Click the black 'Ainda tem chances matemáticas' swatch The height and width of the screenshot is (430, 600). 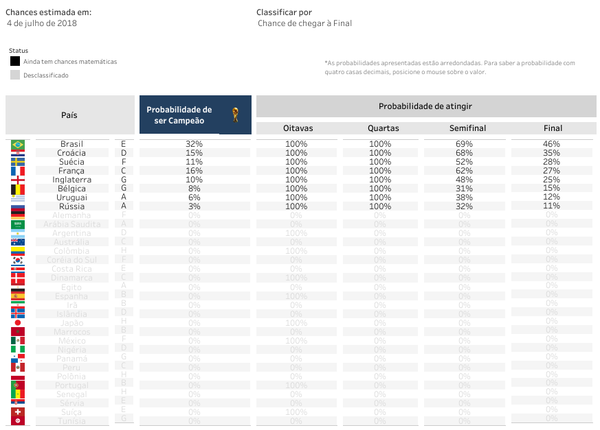click(14, 61)
